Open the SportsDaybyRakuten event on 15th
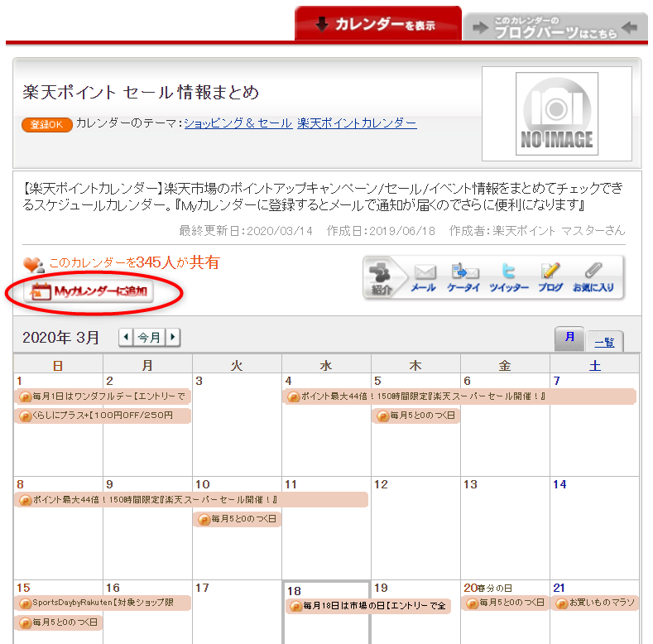The image size is (653, 644). tap(102, 603)
